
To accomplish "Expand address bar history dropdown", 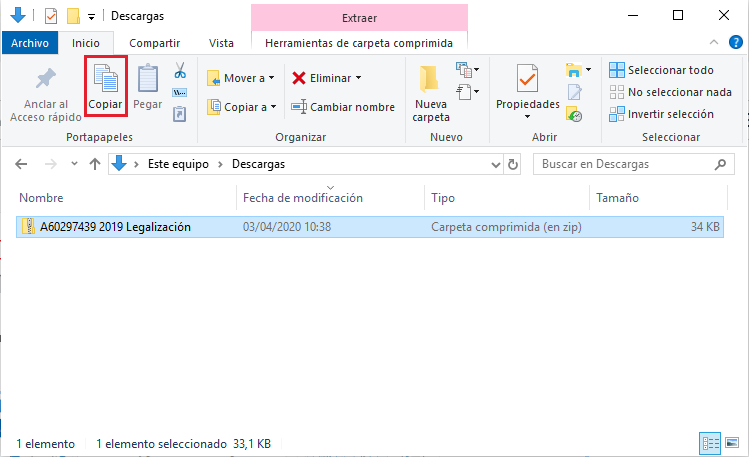I will pyautogui.click(x=496, y=165).
